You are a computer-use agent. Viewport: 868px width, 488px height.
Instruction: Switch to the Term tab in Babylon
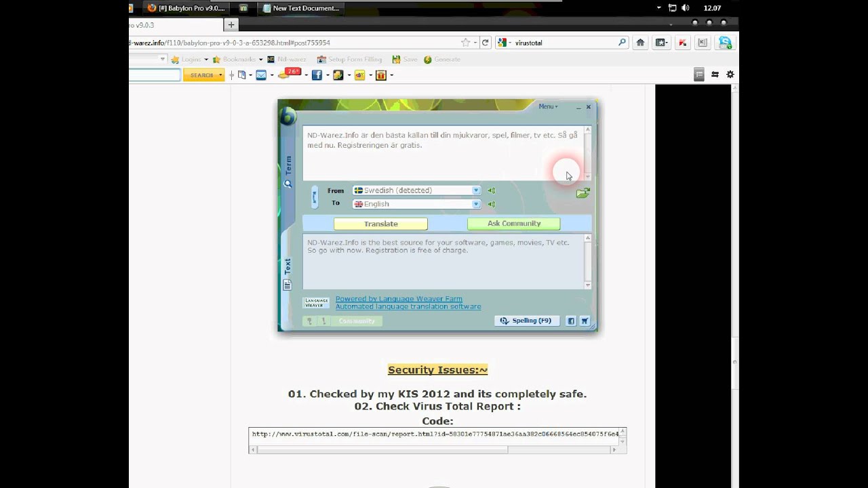coord(288,171)
